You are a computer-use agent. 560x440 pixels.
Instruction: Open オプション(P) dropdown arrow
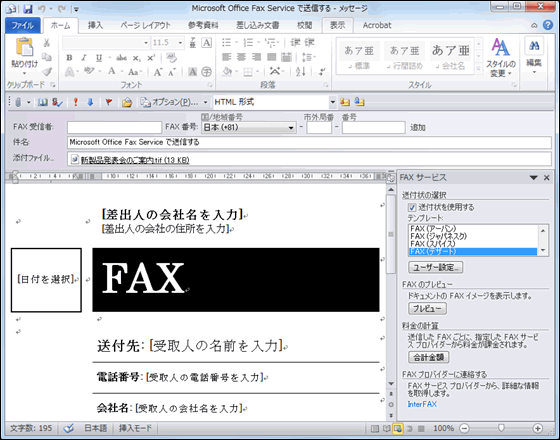205,102
